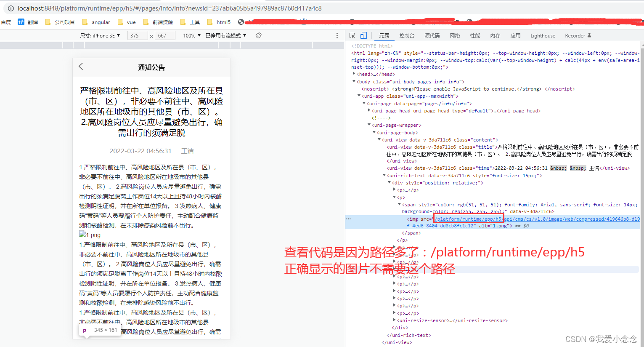
Task: Collapse the div position relative node
Action: click(389, 183)
